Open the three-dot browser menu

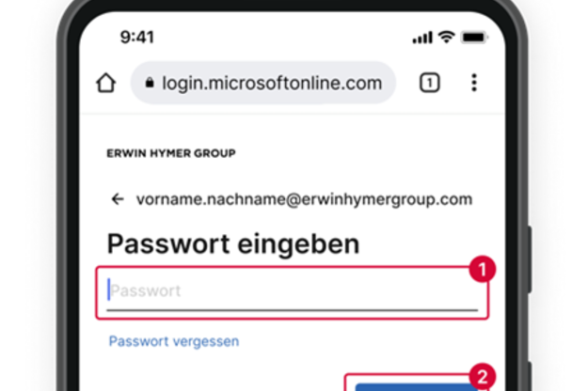point(474,83)
